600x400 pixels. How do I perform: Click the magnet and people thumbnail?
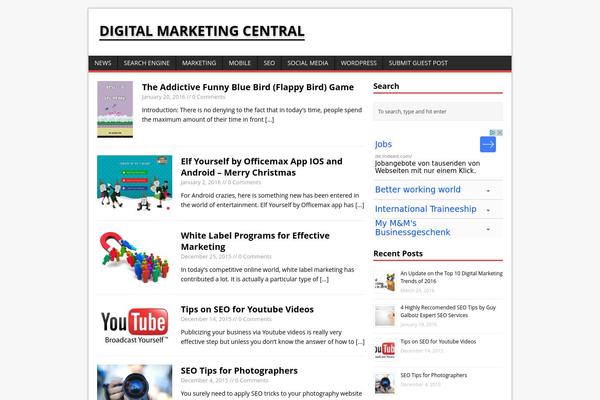click(135, 257)
